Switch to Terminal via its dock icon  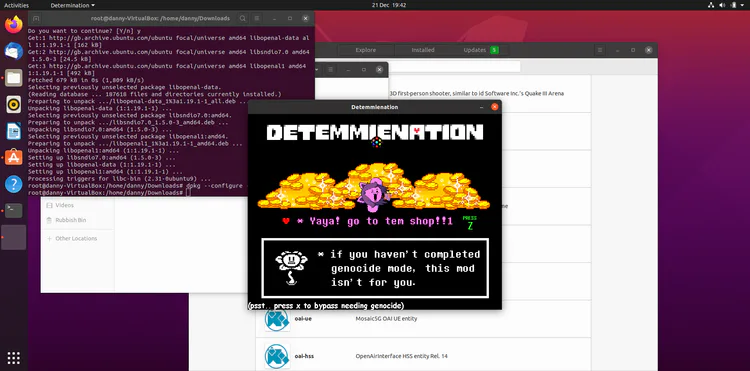click(x=14, y=210)
